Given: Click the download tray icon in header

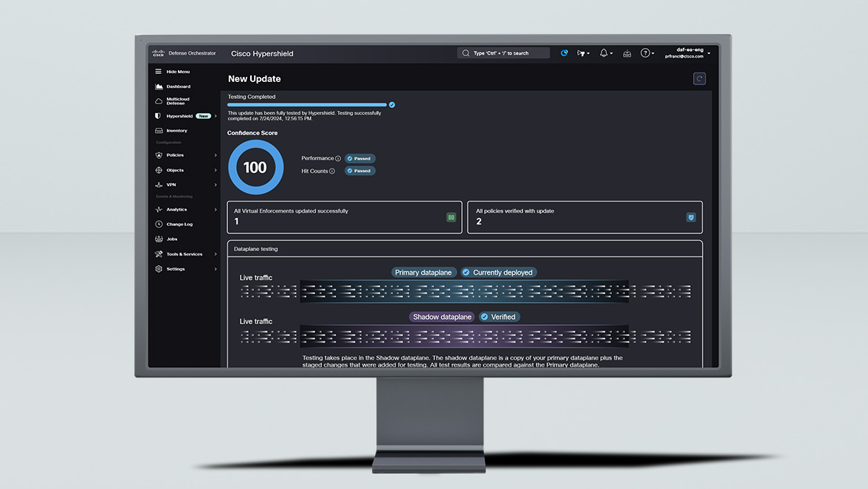Looking at the screenshot, I should tap(627, 53).
